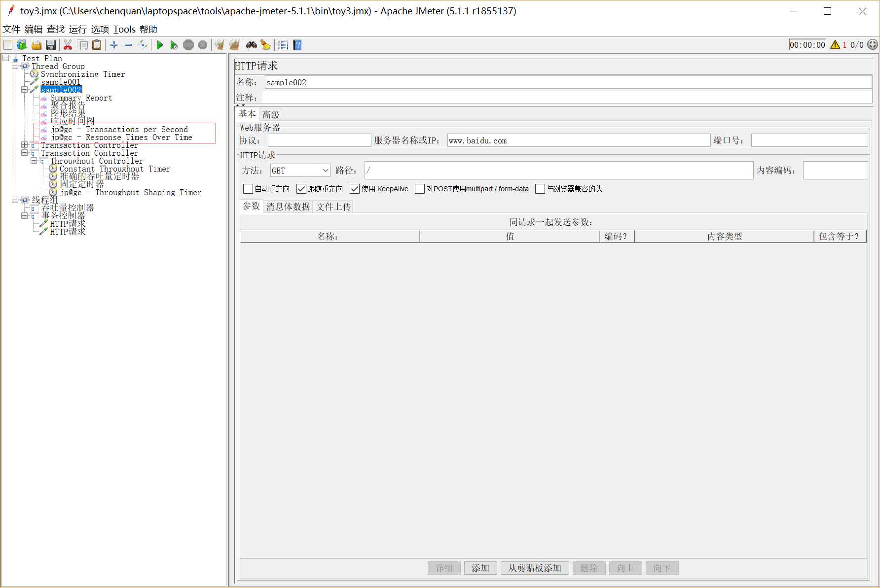Click the Toggle enable/disable icon
Image resolution: width=880 pixels, height=588 pixels.
coord(143,45)
